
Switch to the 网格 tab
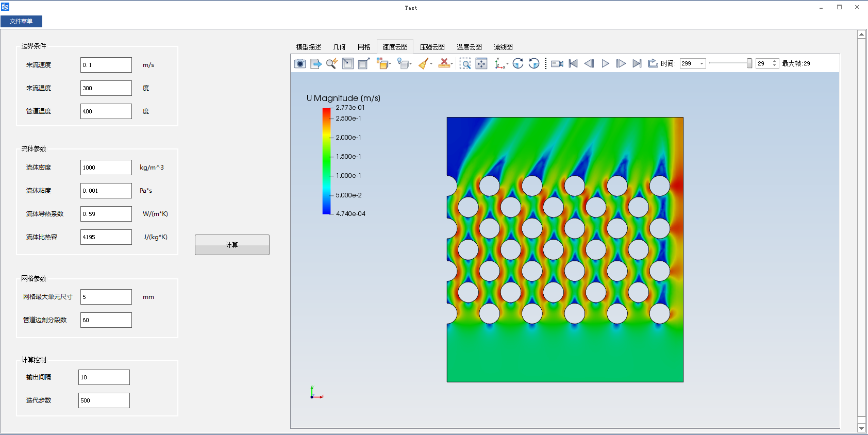click(x=364, y=47)
